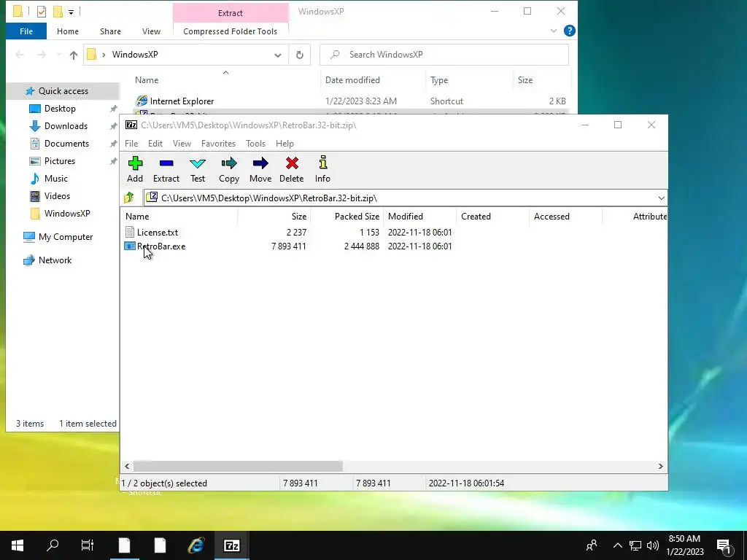Open Compressed Folder Tools tab
Image resolution: width=747 pixels, height=560 pixels.
click(230, 31)
